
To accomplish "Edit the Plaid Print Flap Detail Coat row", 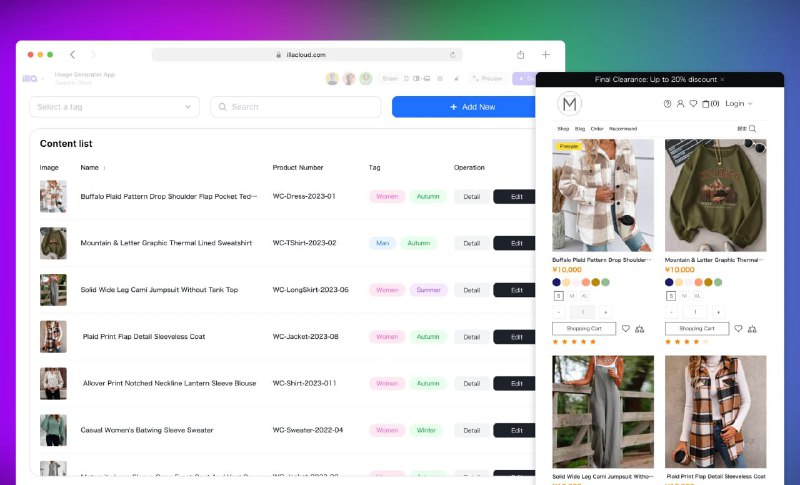I will [x=514, y=337].
